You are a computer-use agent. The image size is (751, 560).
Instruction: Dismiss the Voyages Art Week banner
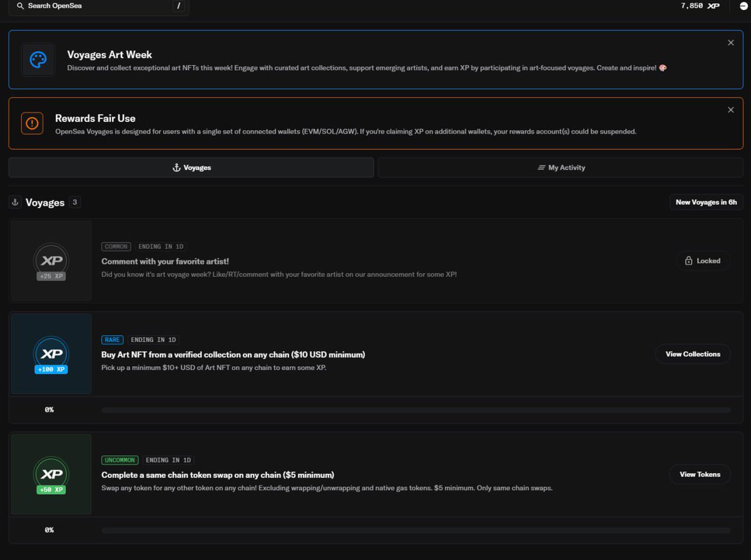(730, 43)
